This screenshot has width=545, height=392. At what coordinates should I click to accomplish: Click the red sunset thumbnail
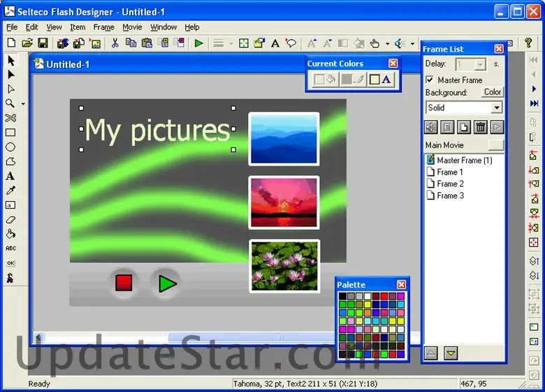point(284,203)
